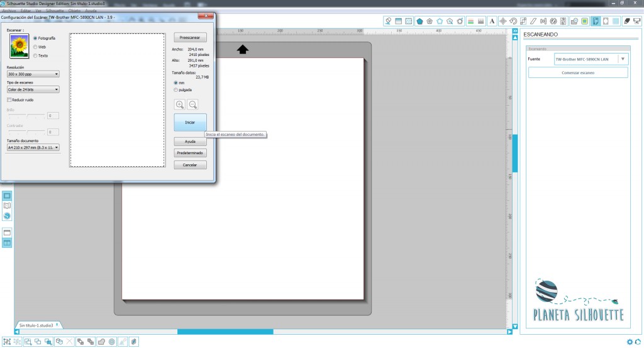This screenshot has width=644, height=348.
Task: Open the Archivo menu
Action: pos(9,10)
